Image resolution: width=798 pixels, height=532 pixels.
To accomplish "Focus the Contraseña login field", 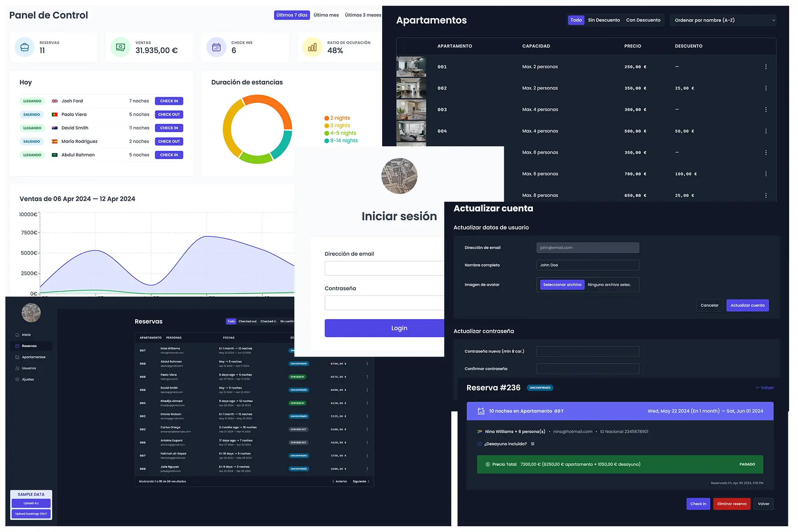I will tap(384, 303).
